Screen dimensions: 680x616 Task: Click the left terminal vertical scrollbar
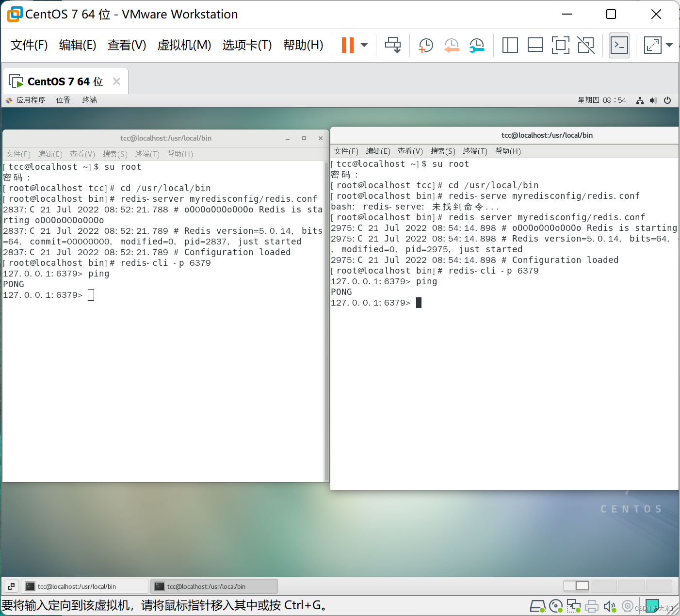[326, 321]
